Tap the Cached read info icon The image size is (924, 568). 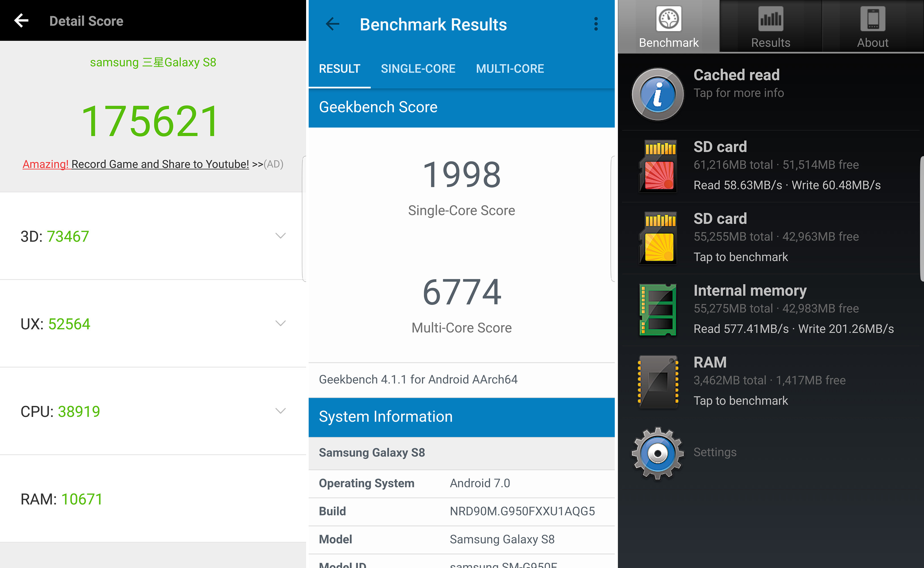658,94
